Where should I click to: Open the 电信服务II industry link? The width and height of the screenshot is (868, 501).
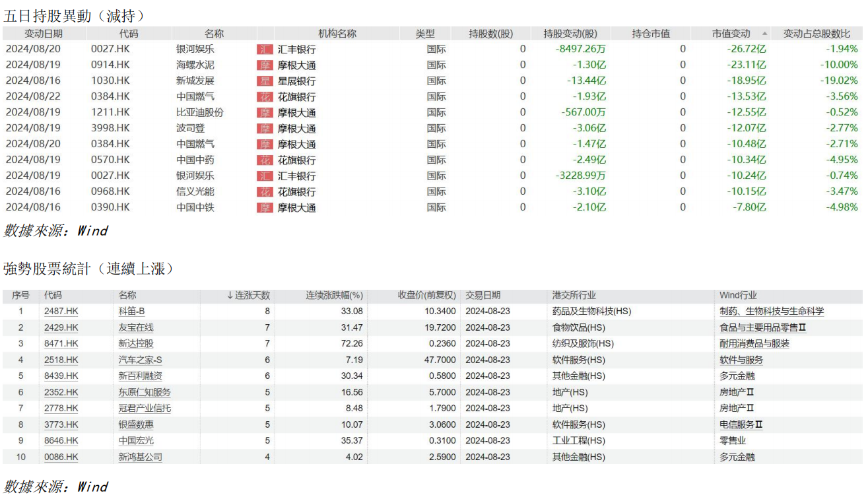pos(741,424)
